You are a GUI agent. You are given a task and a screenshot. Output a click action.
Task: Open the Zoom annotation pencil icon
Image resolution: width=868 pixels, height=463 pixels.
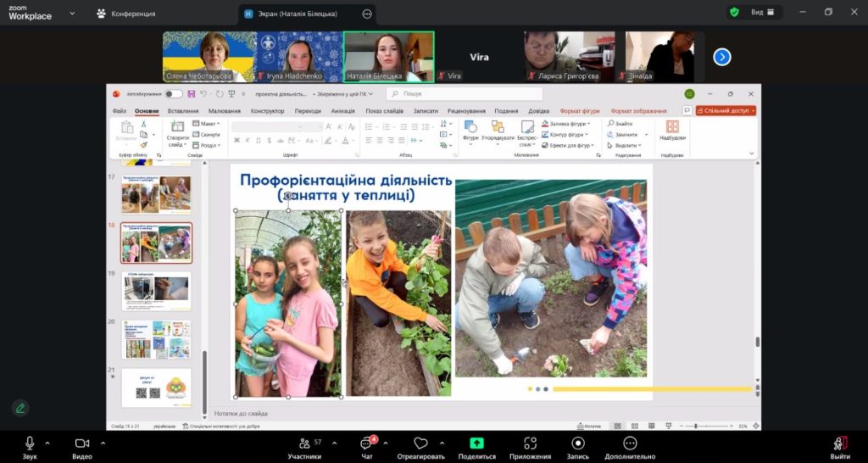pos(20,408)
